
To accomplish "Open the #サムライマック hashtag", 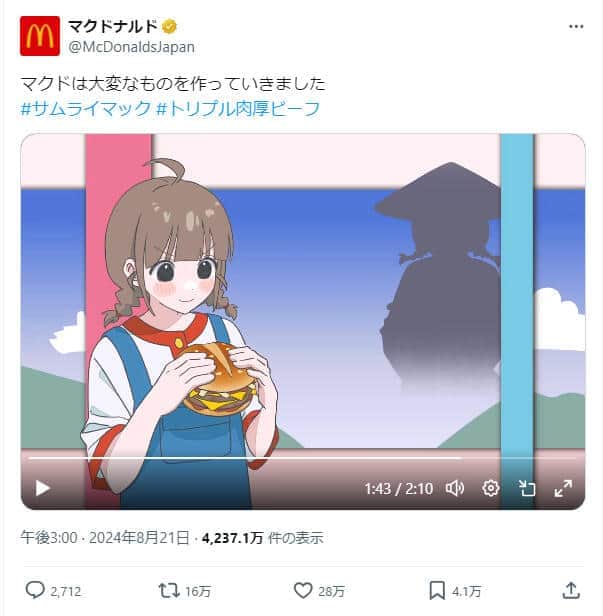I will tap(86, 108).
